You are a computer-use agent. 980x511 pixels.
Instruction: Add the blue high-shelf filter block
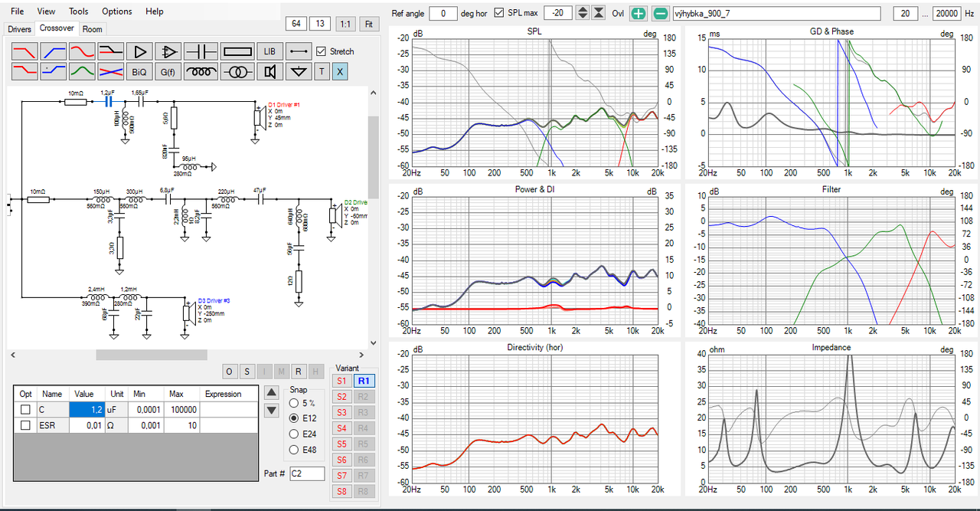pyautogui.click(x=53, y=71)
